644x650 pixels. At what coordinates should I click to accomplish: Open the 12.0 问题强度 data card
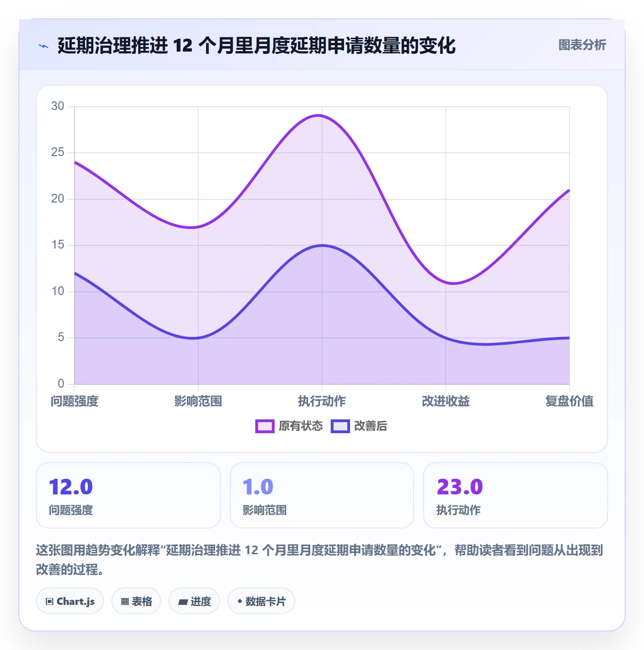[x=128, y=495]
